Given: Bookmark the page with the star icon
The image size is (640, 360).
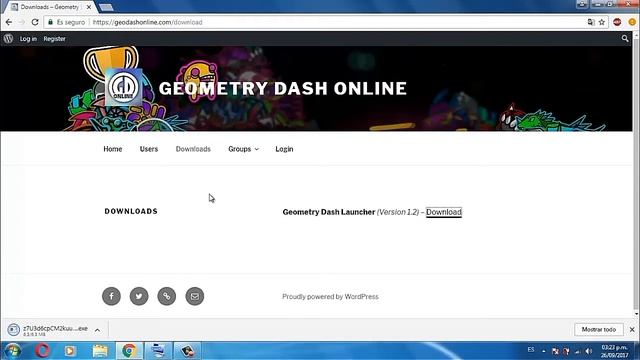Looking at the screenshot, I should click(x=602, y=22).
